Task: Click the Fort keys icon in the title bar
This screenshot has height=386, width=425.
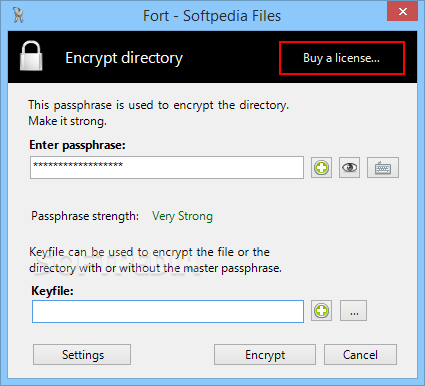Action: (18, 15)
